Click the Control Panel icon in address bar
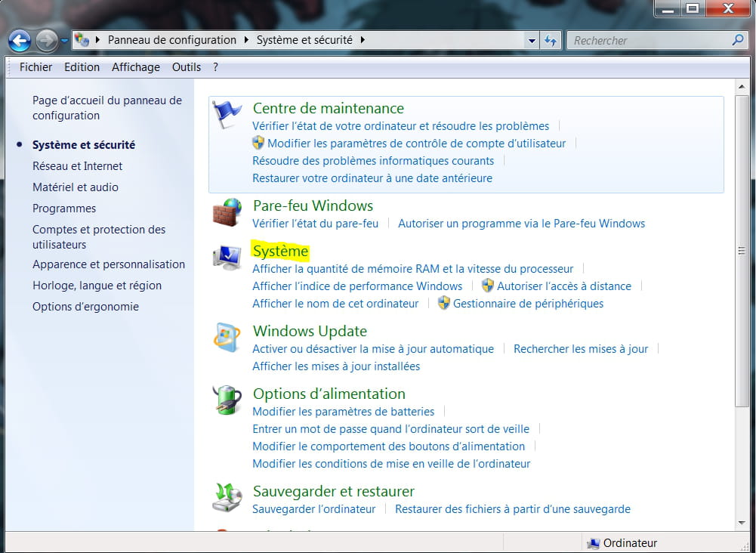This screenshot has width=756, height=553. (x=82, y=40)
